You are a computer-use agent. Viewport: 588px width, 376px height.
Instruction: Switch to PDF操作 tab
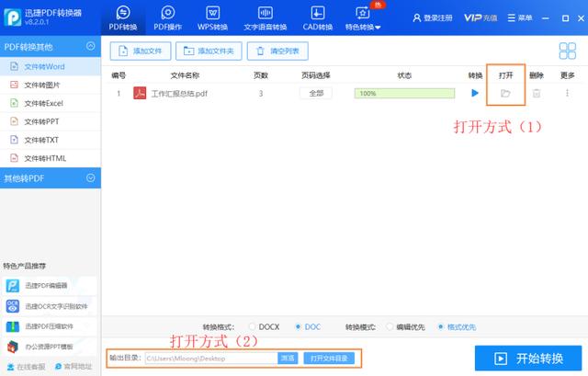point(167,17)
